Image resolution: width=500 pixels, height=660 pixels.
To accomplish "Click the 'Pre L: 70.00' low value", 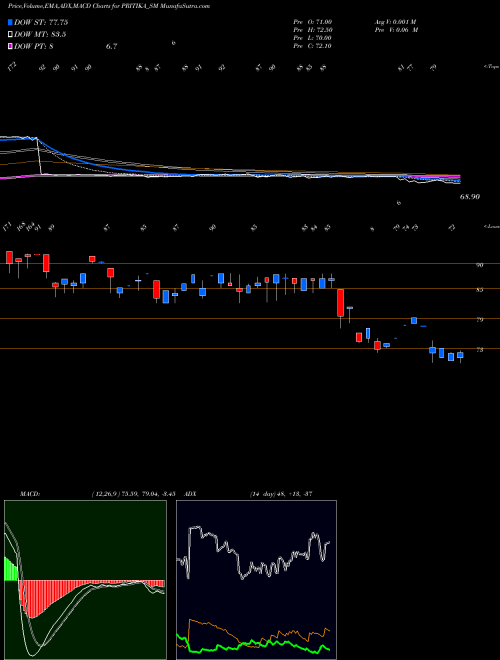I will tap(312, 38).
